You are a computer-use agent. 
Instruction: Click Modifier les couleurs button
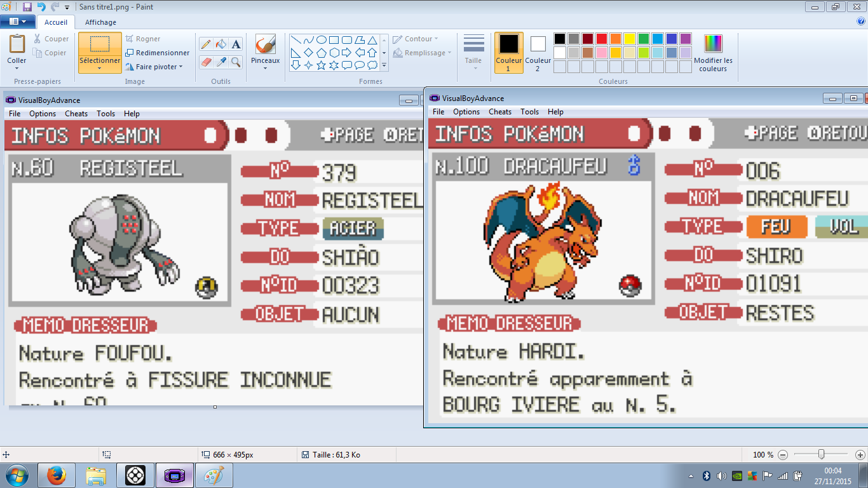coord(713,53)
